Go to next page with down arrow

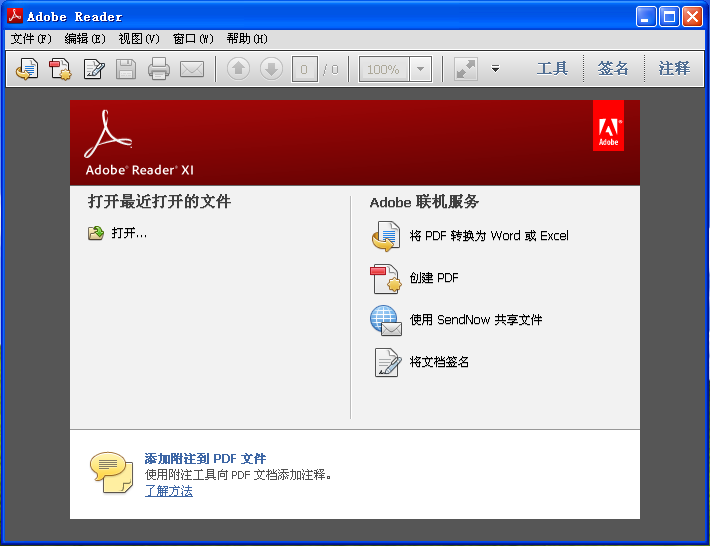pos(271,69)
